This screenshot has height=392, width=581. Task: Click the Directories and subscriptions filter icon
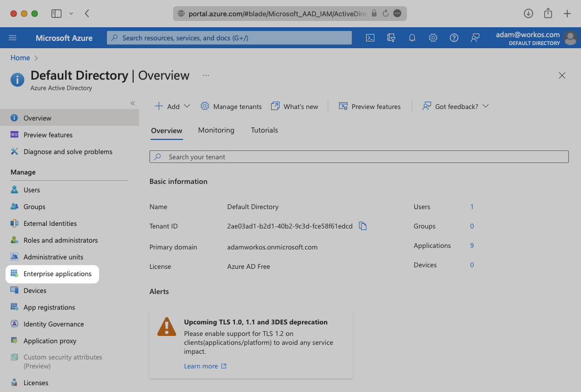[x=391, y=38]
